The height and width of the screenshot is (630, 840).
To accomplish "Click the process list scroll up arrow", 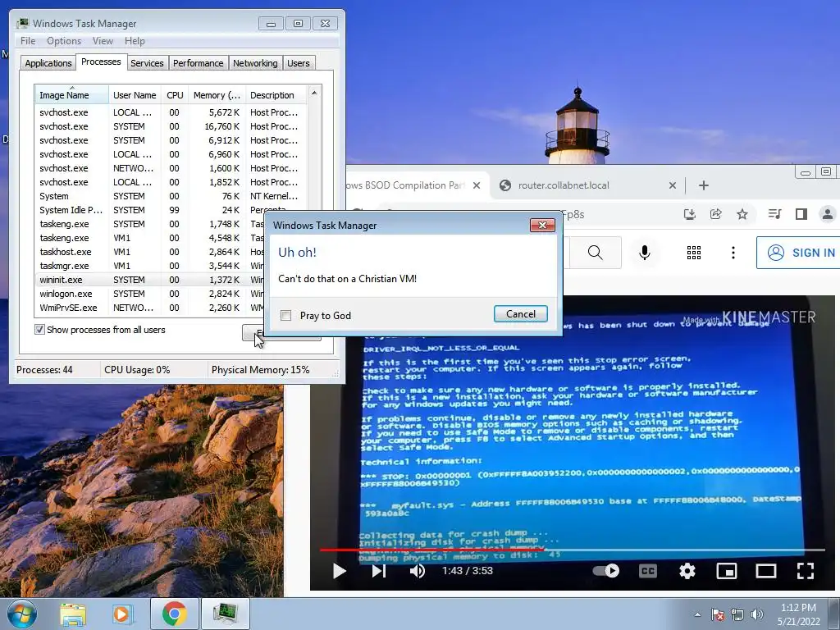I will tap(314, 93).
